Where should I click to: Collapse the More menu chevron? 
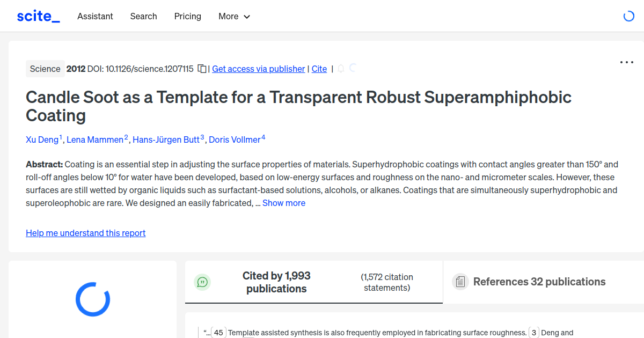pyautogui.click(x=247, y=17)
